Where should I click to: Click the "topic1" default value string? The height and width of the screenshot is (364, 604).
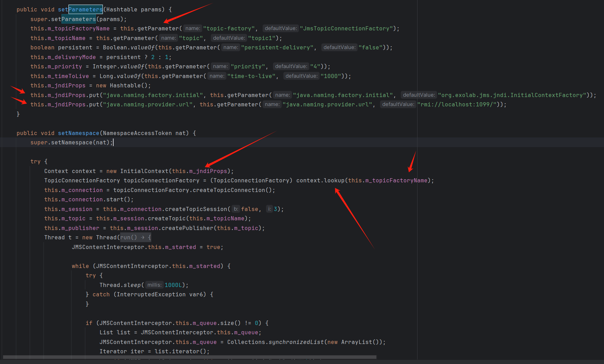click(x=261, y=38)
